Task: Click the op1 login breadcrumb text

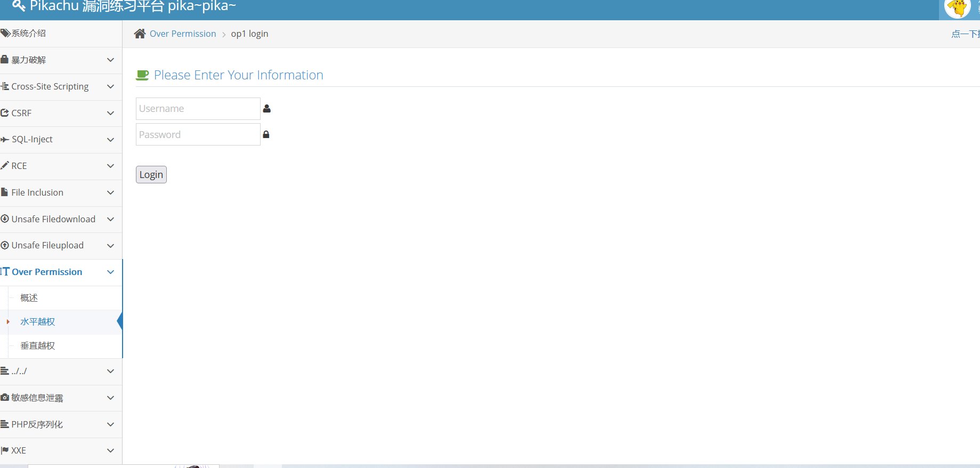Action: coord(249,34)
